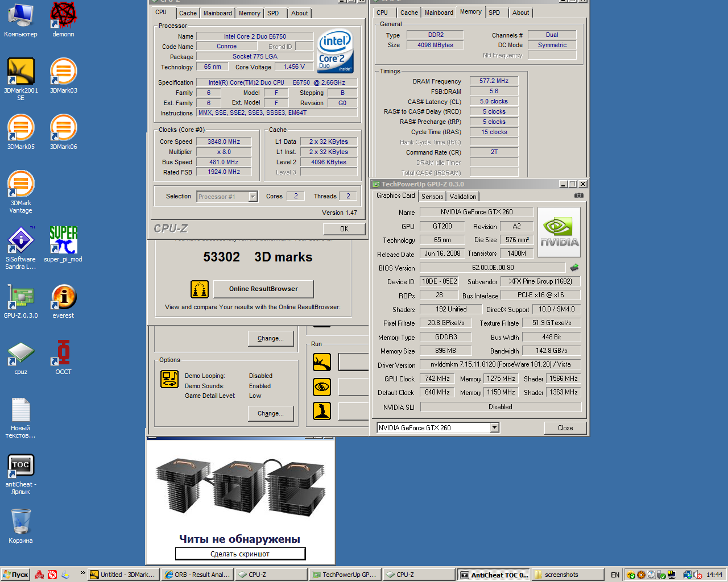The image size is (728, 582).
Task: Click OK button in CPU-Z
Action: pos(344,229)
